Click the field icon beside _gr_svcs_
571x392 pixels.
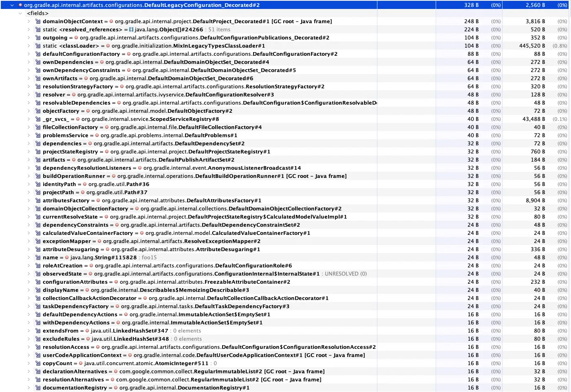coord(38,119)
